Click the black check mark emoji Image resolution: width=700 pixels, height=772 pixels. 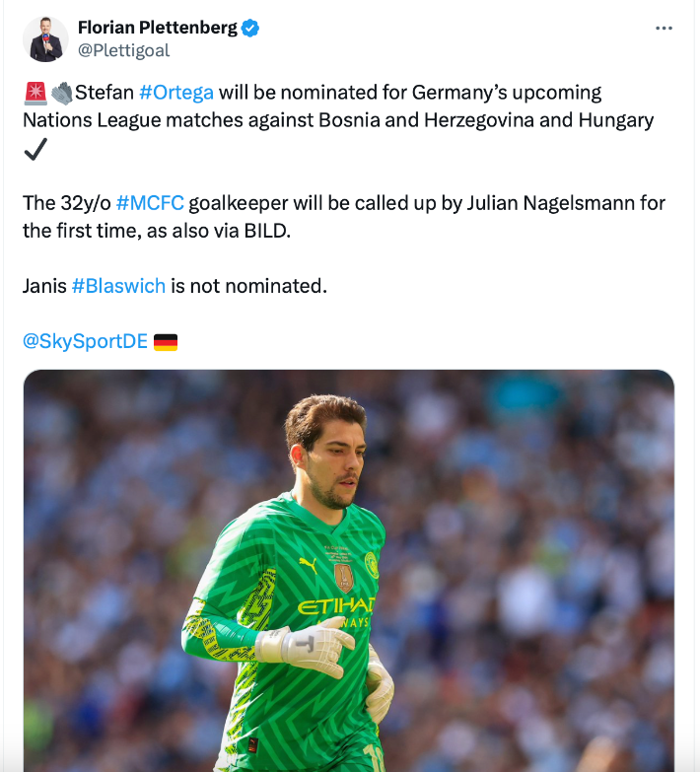[x=35, y=149]
